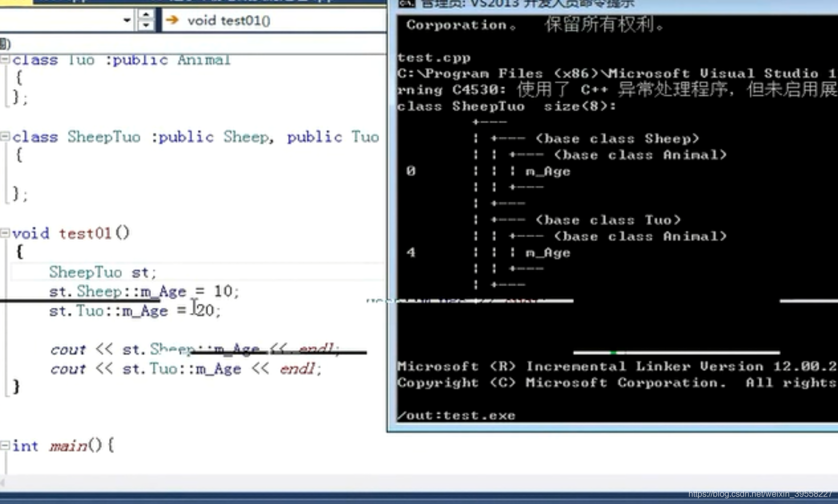Click '(base class Tuo)' in the console output
The width and height of the screenshot is (838, 504).
(x=608, y=220)
